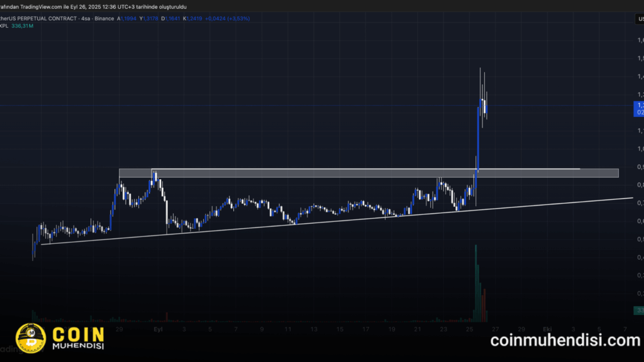The height and width of the screenshot is (362, 644).
Task: Click the Coin Mühendisi helmet logo
Action: tap(30, 338)
